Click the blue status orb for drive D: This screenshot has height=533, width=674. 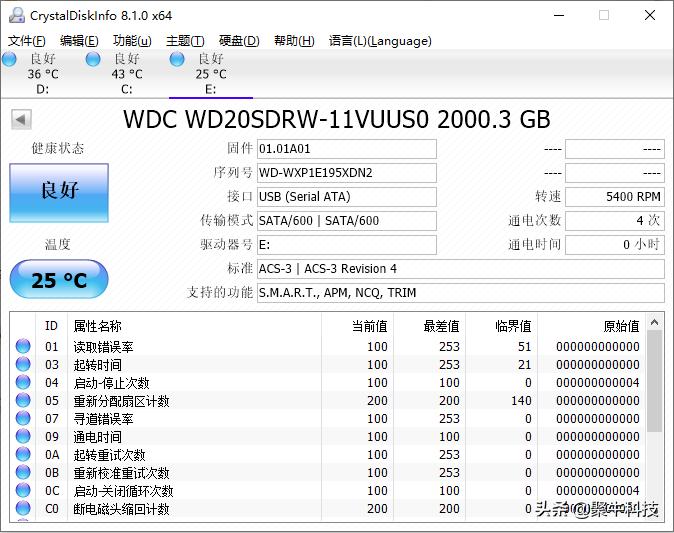[x=9, y=59]
